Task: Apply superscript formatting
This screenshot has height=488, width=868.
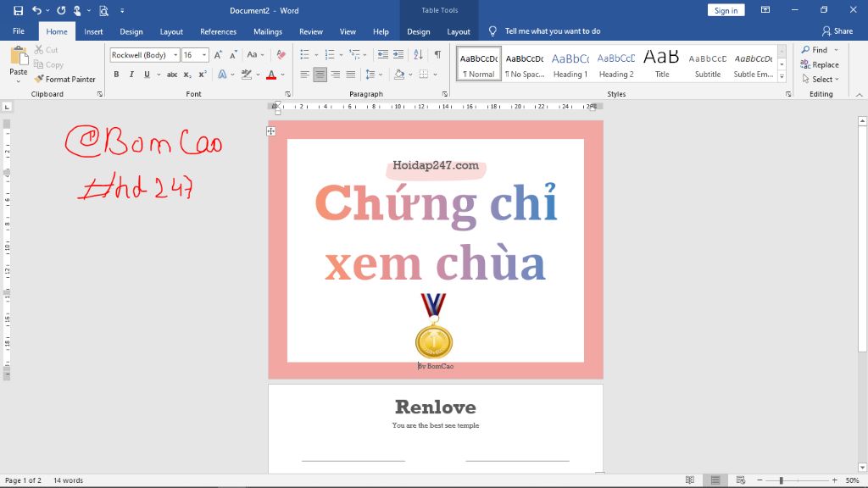Action: pos(203,75)
